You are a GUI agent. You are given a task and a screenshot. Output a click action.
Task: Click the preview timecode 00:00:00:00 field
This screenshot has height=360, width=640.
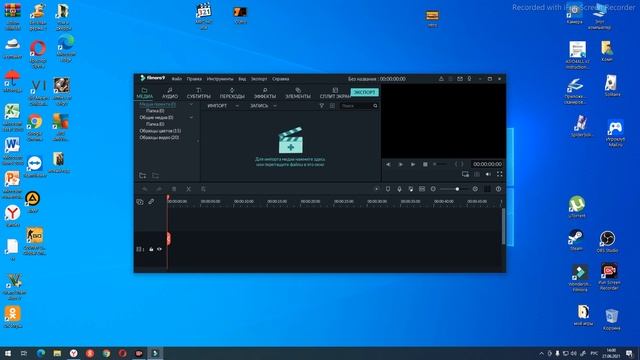coord(487,164)
